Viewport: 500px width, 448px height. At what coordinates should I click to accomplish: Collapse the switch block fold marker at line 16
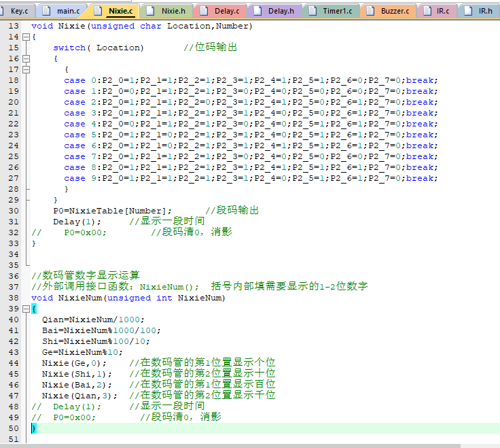(26, 59)
